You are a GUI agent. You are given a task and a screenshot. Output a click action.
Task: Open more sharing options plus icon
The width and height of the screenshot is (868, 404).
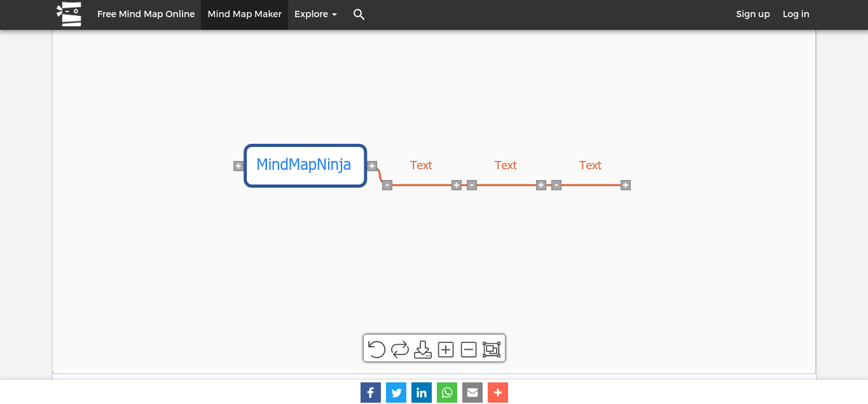click(498, 393)
